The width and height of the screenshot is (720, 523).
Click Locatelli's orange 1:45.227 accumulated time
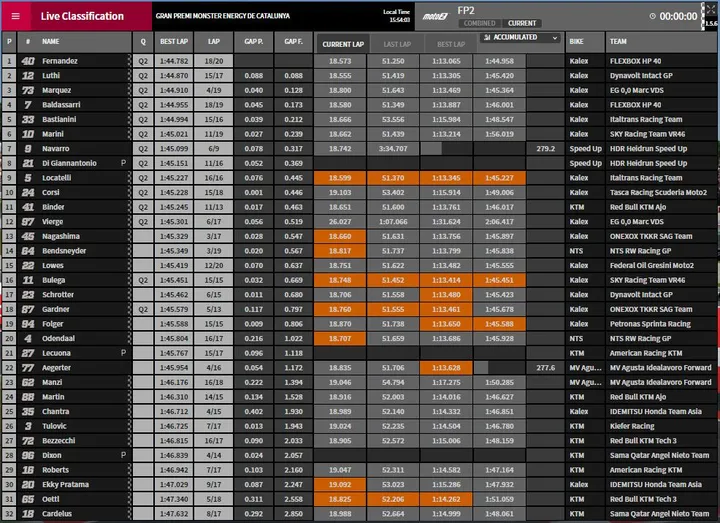499,178
